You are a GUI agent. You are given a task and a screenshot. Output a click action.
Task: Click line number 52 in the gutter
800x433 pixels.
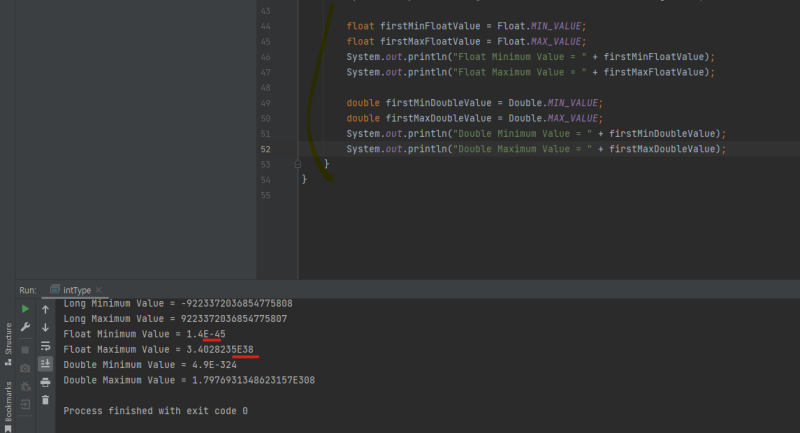point(265,149)
